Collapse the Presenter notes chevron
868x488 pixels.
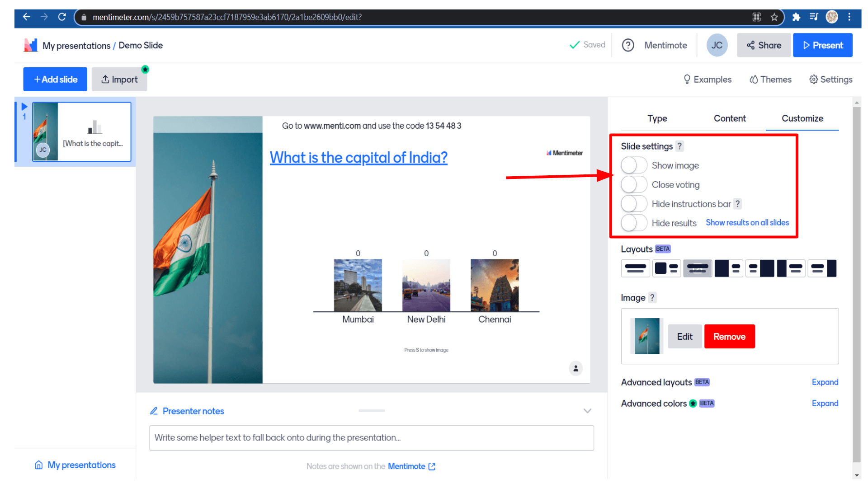(587, 411)
